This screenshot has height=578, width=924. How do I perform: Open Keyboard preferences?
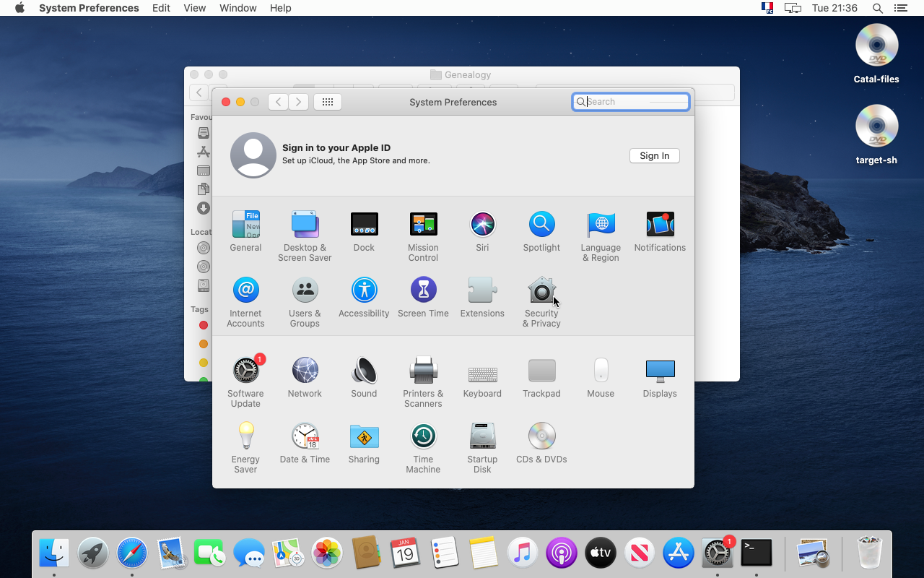pos(482,377)
